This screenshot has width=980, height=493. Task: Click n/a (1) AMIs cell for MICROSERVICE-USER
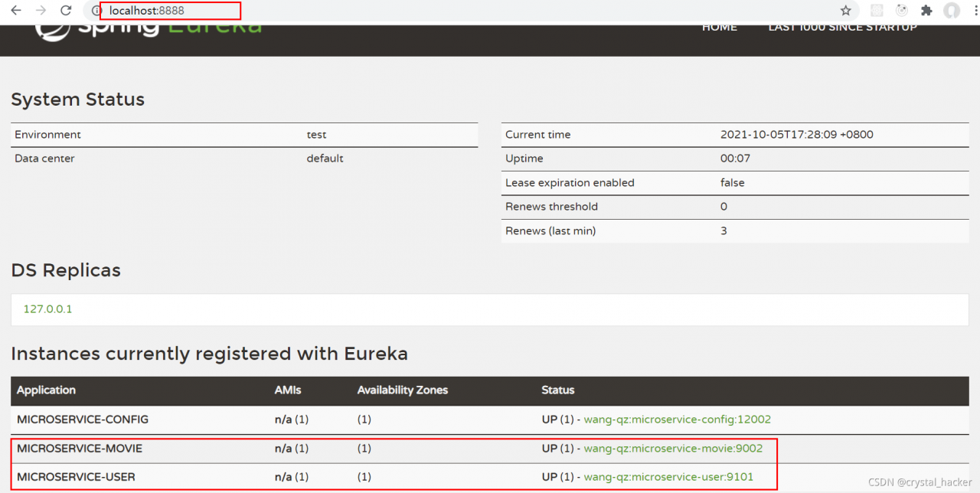(292, 477)
